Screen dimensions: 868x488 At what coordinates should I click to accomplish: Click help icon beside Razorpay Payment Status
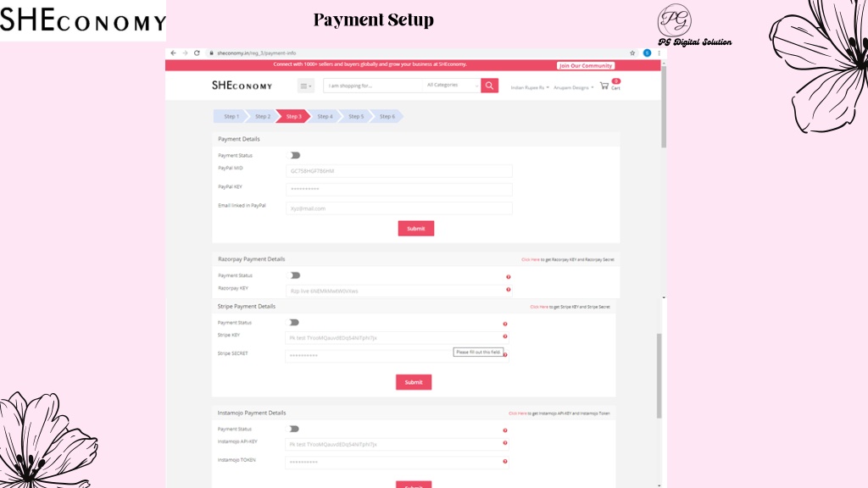tap(509, 277)
